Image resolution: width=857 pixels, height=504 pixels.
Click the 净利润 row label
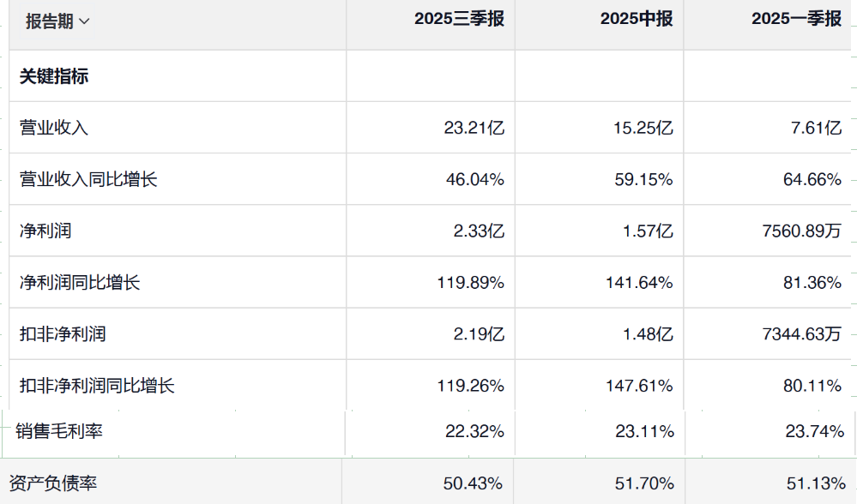[45, 231]
